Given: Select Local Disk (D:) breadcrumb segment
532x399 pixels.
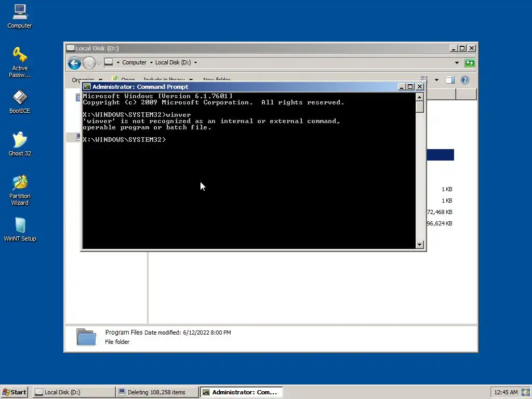Looking at the screenshot, I should coord(173,62).
